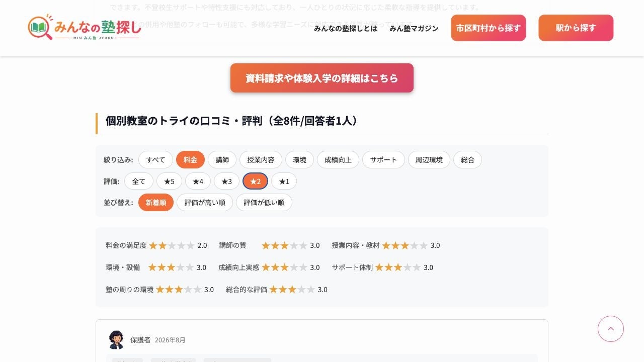Toggle the 料金 category filter
644x362 pixels.
190,160
